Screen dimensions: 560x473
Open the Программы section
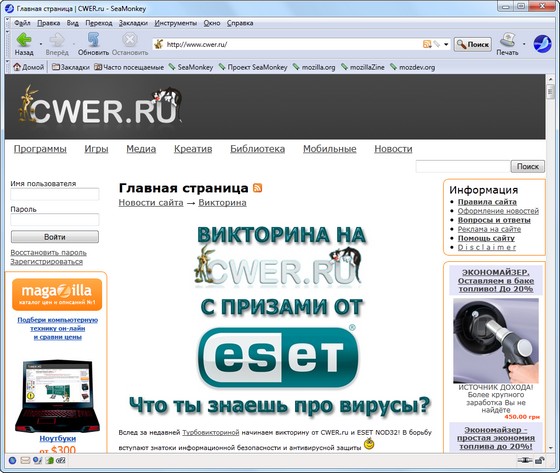40,149
